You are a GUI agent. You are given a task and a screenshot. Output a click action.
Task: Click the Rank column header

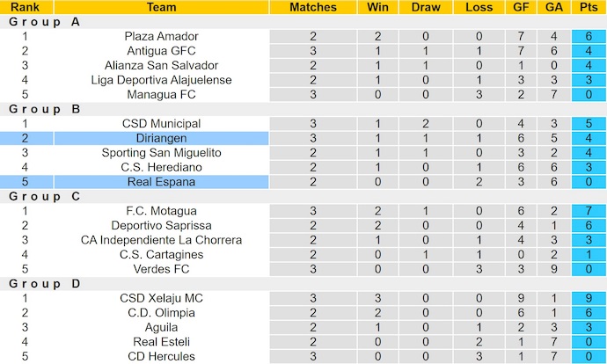[x=25, y=7]
